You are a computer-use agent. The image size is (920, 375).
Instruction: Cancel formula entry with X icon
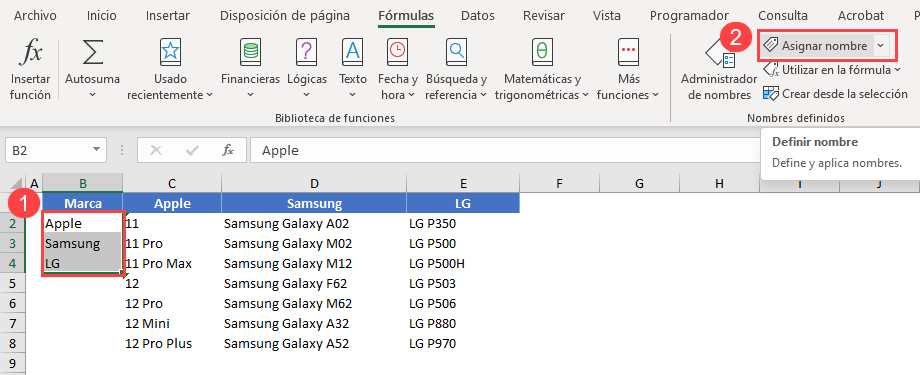pos(156,151)
